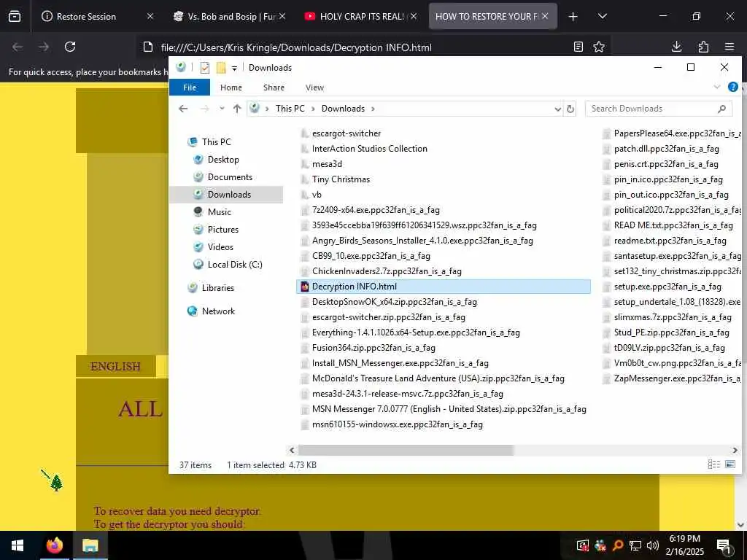Switch to large icons view layout icon
The height and width of the screenshot is (560, 747).
tap(729, 464)
